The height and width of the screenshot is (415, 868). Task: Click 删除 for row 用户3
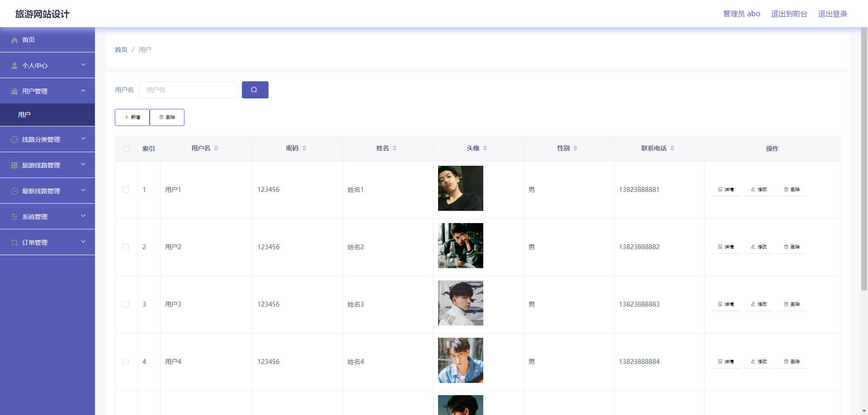click(x=792, y=304)
